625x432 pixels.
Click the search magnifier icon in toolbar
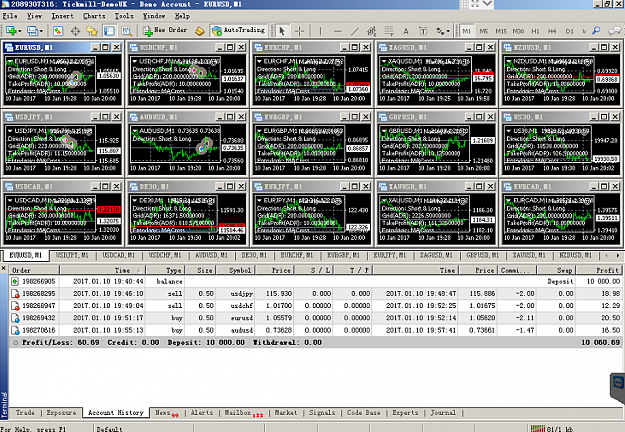point(596,31)
